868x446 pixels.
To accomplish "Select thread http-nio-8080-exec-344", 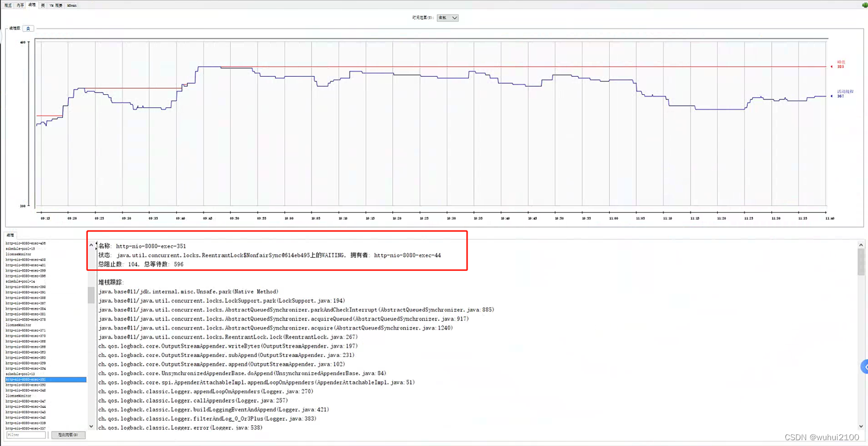I will [x=25, y=407].
